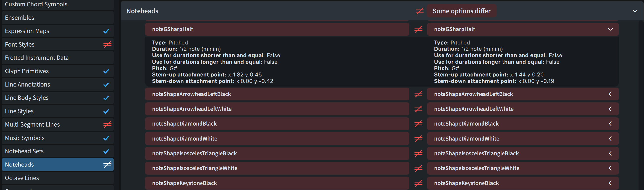The image size is (644, 190).
Task: Click the checkmark icon beside Glyph Primitives
Action: (x=106, y=71)
